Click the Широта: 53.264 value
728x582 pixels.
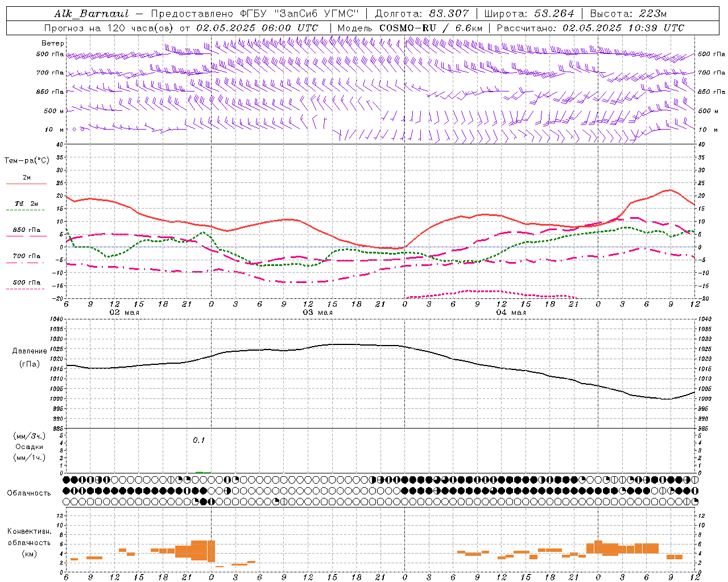click(529, 14)
